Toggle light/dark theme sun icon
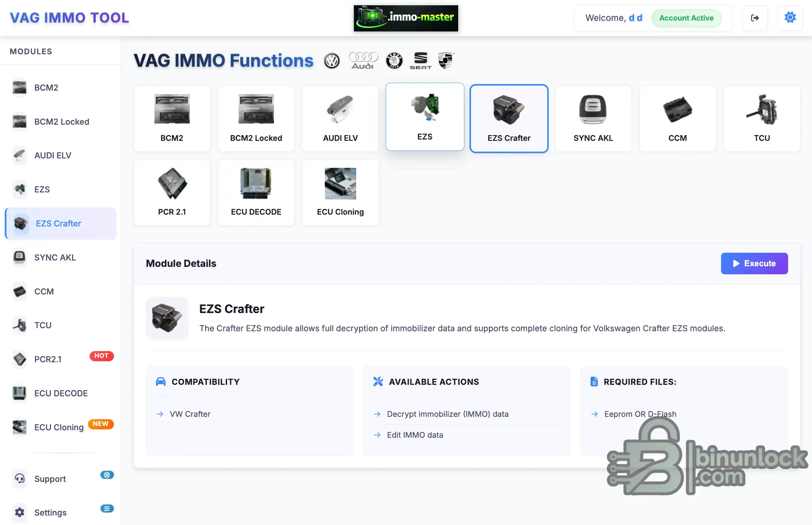 [790, 18]
